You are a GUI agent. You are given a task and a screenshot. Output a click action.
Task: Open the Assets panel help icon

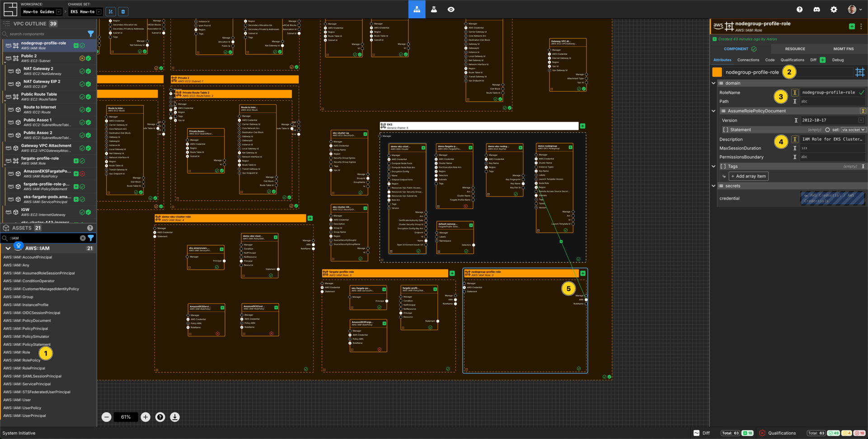pyautogui.click(x=90, y=228)
